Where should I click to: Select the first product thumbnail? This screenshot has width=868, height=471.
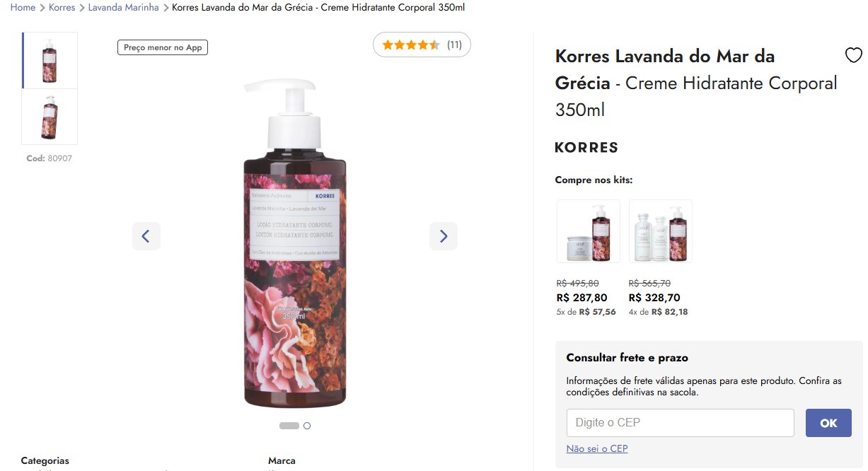(50, 60)
